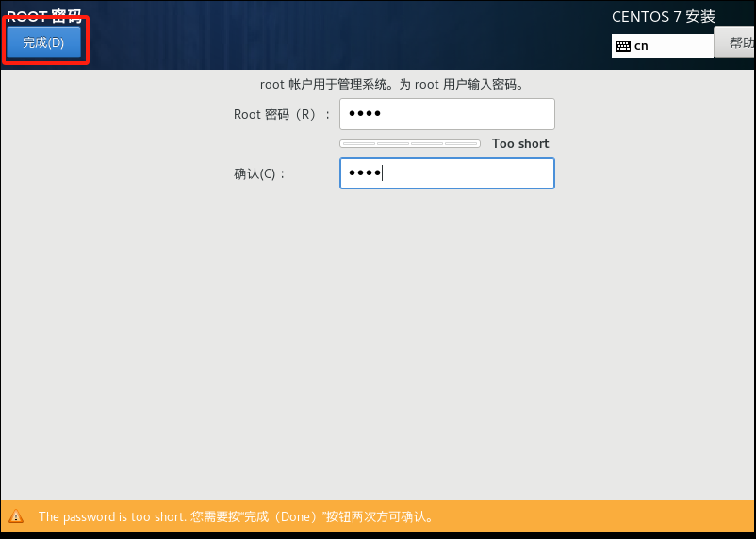Click the 'Too short' strength label
This screenshot has width=756, height=539.
click(520, 144)
